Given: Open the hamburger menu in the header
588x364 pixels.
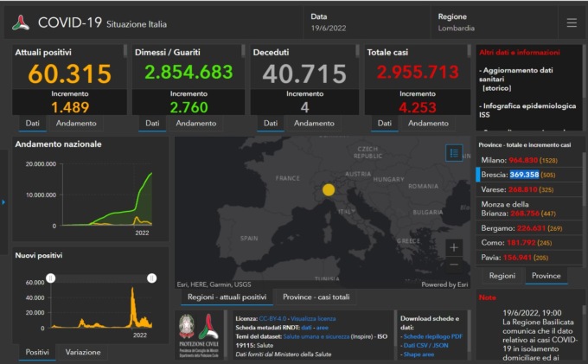Looking at the screenshot, I should coord(572,22).
